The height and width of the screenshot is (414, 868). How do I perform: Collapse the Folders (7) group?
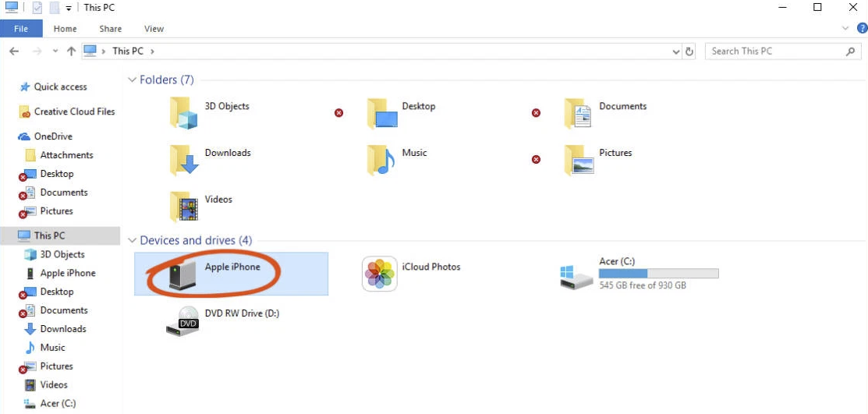tap(132, 80)
